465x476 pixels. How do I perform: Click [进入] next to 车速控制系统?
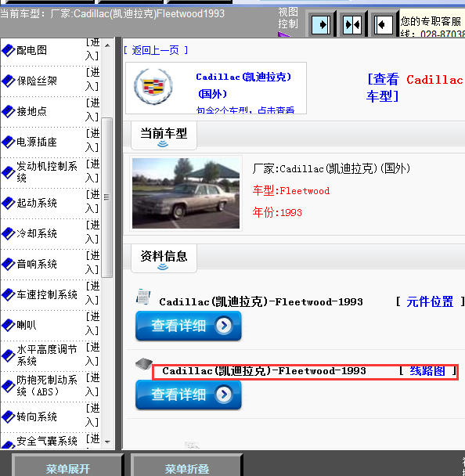click(x=92, y=294)
